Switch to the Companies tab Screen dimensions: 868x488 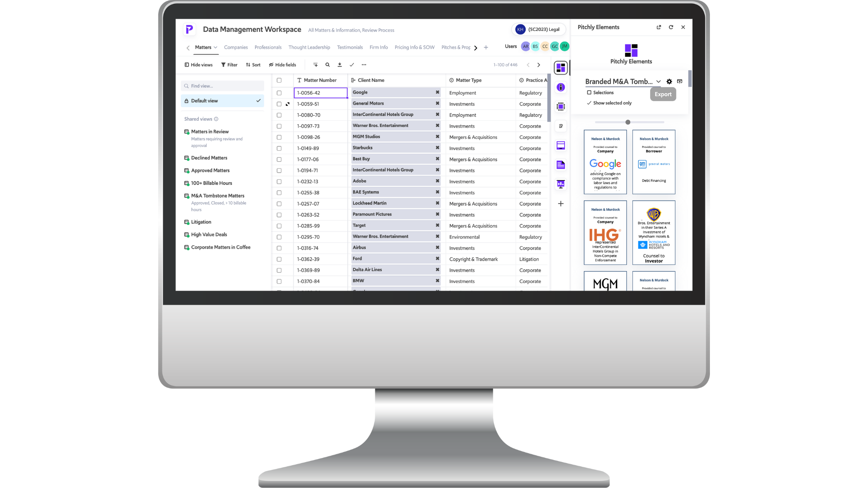click(236, 47)
